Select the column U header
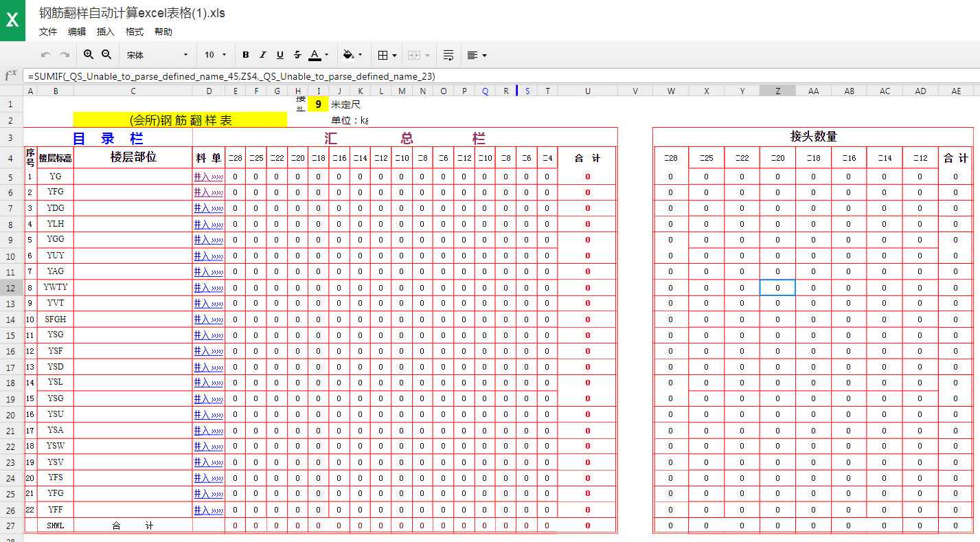 pos(588,91)
